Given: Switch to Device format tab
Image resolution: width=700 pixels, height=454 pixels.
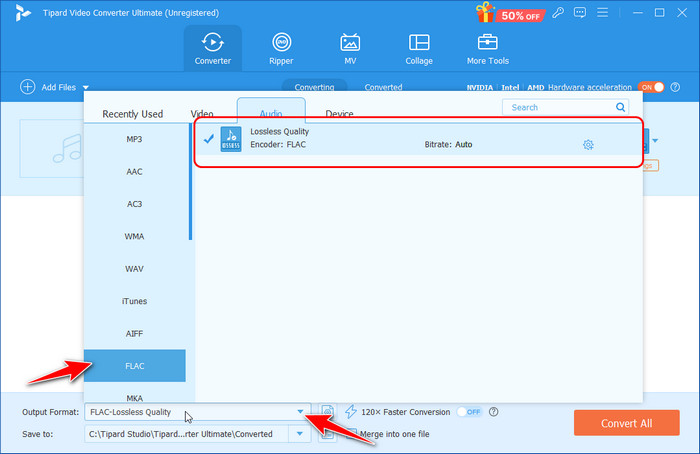Looking at the screenshot, I should point(339,114).
